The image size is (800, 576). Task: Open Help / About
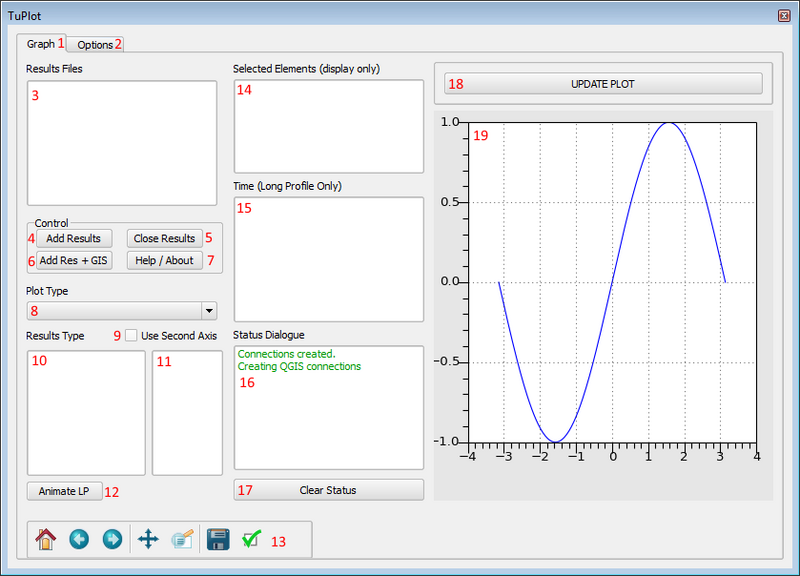click(x=164, y=261)
